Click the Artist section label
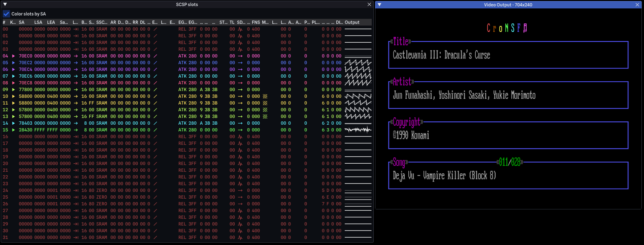644x245 pixels. (x=402, y=82)
